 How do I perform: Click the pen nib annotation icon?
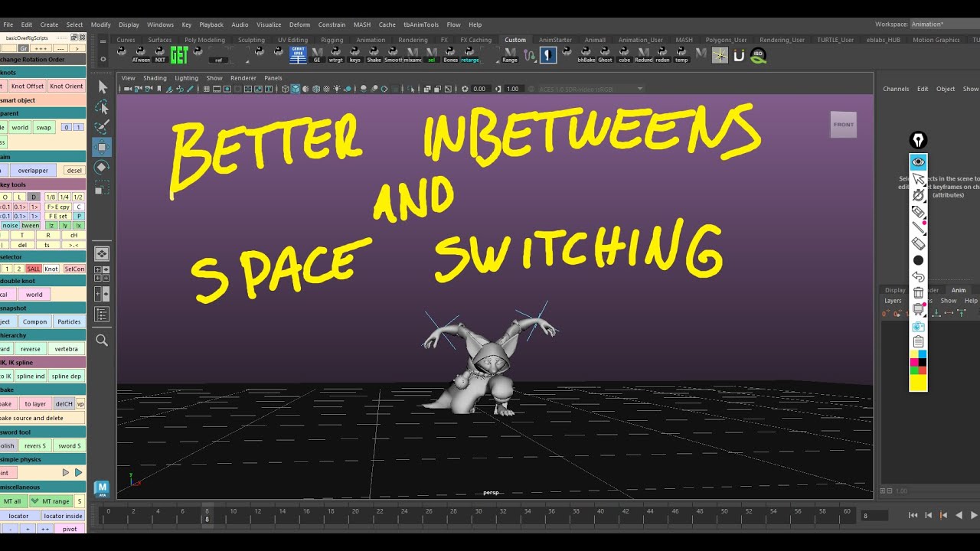918,140
